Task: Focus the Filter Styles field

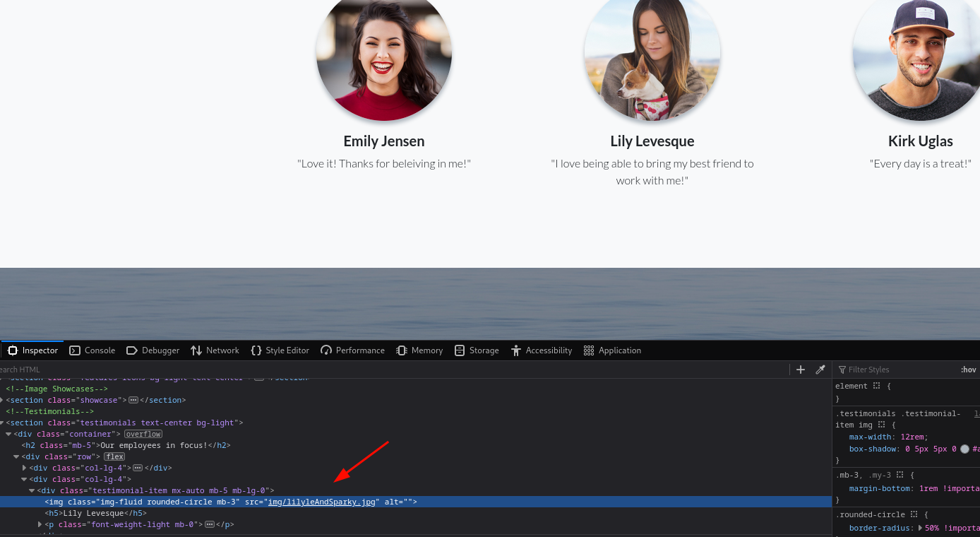Action: (x=897, y=370)
